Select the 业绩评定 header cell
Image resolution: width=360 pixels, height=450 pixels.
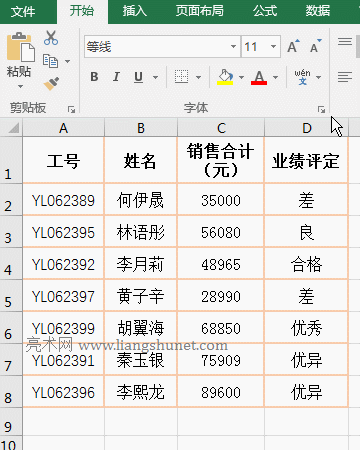coord(306,160)
